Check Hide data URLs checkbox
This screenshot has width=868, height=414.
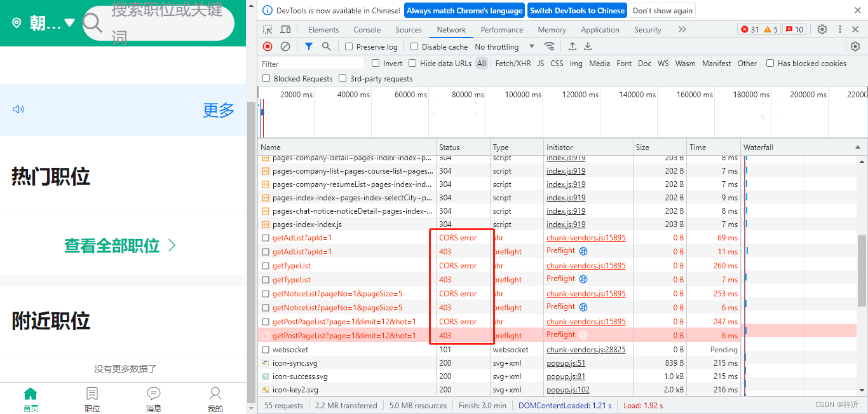point(412,63)
